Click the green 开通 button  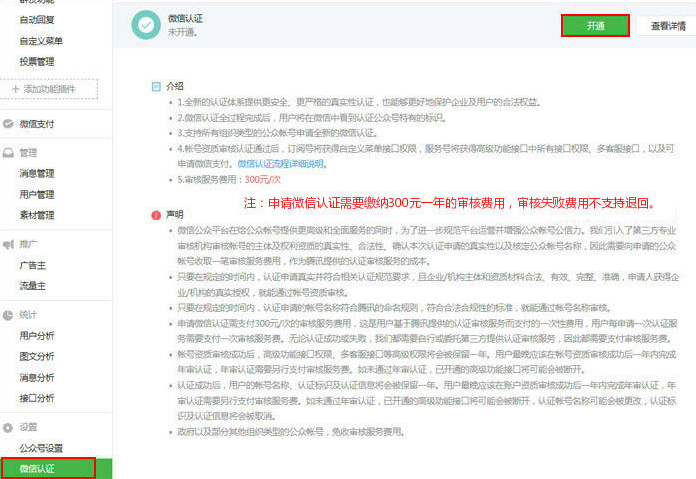(x=595, y=26)
